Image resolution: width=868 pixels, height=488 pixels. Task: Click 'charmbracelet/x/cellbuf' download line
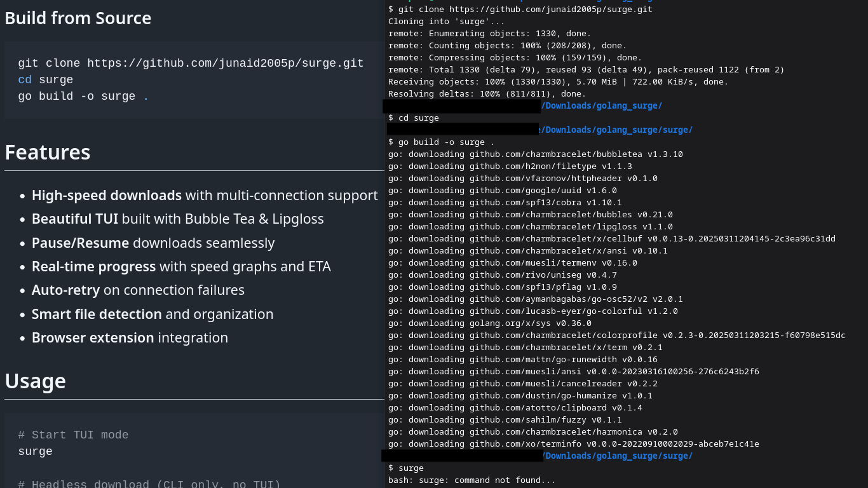pyautogui.click(x=612, y=239)
